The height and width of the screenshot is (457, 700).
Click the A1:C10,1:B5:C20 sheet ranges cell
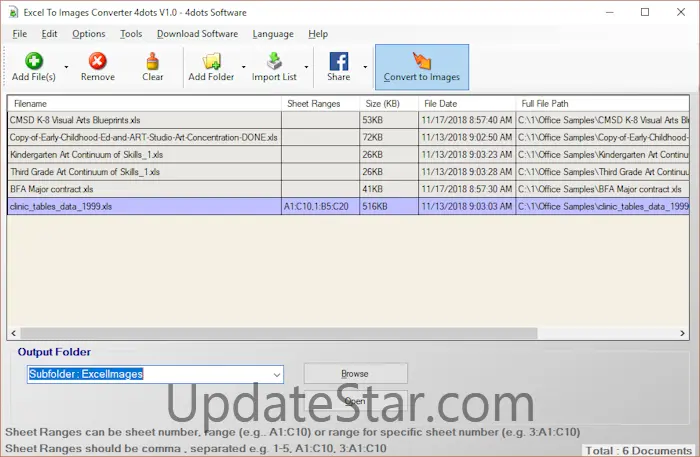pos(321,207)
